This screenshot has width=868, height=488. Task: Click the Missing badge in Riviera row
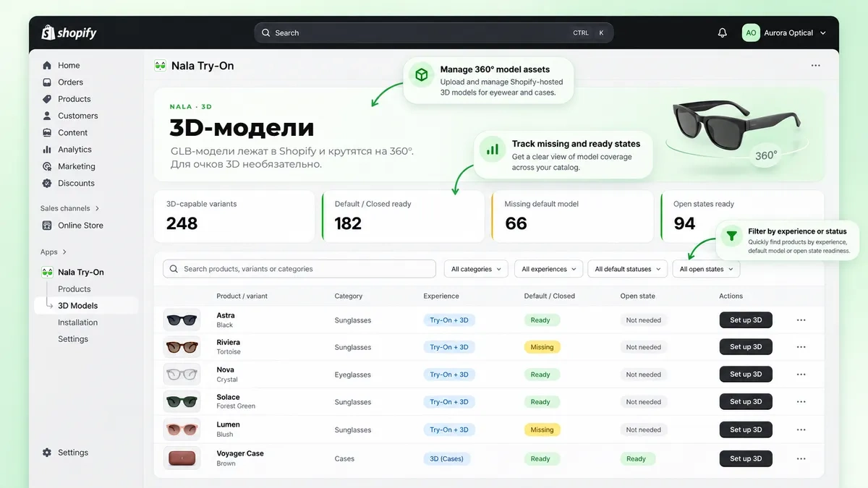[x=542, y=347]
